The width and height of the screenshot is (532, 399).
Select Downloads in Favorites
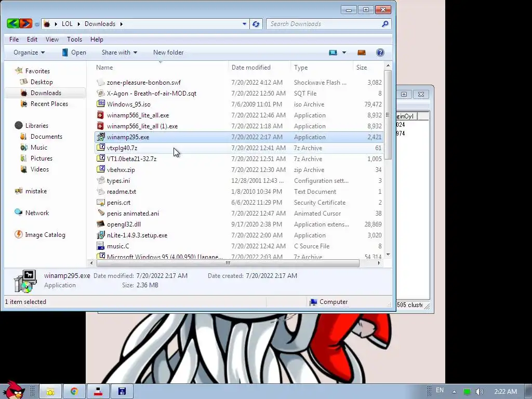(46, 92)
